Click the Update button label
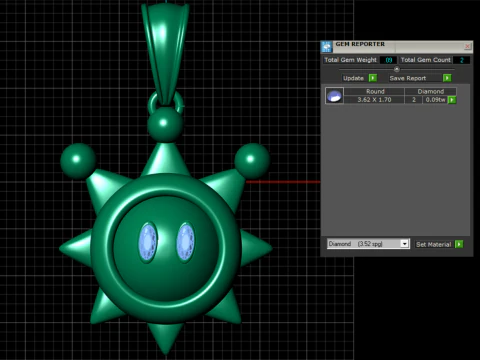Screen dimensions: 480x360 pyautogui.click(x=353, y=78)
